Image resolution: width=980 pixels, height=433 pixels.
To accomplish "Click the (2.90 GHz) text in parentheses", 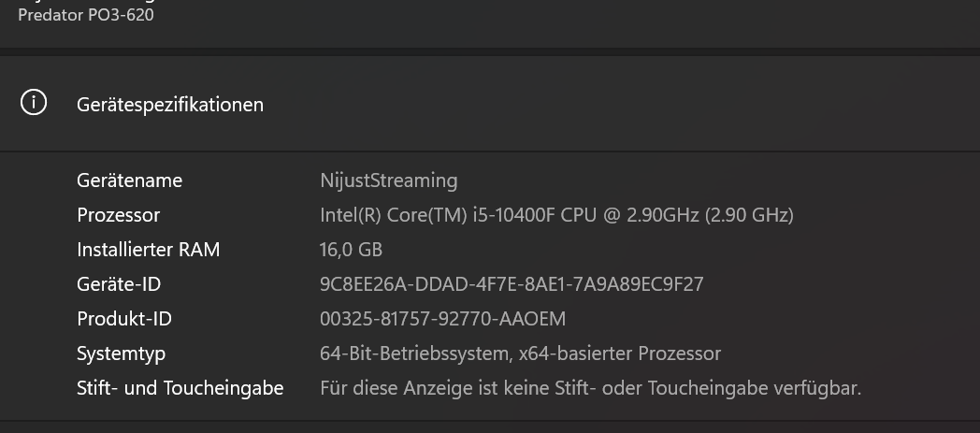I will click(749, 215).
